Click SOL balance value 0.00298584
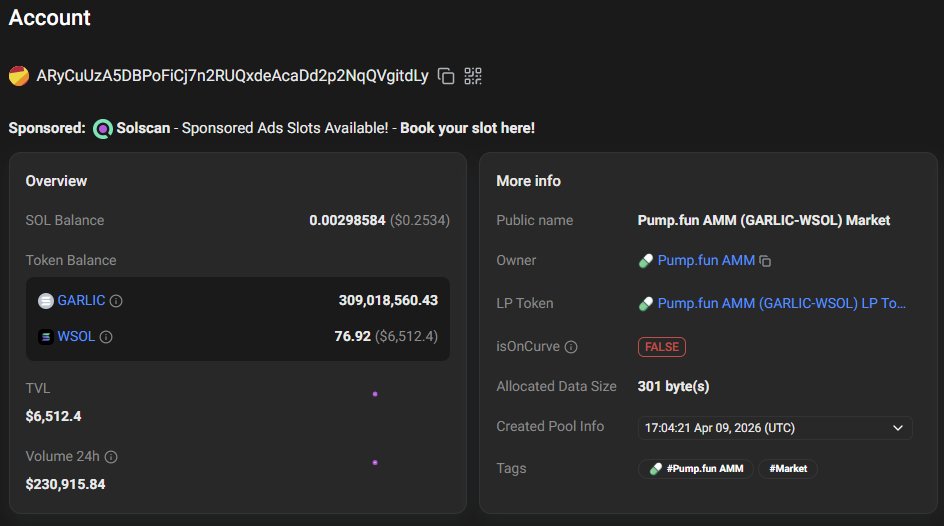 point(347,220)
